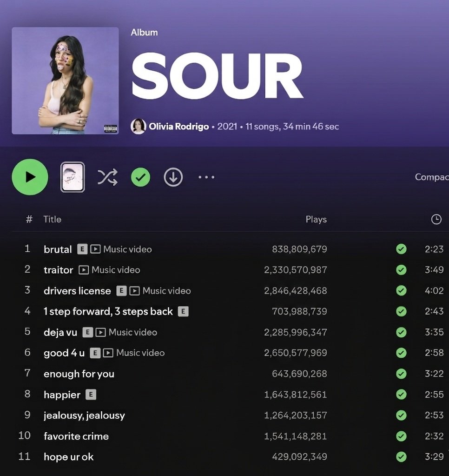
Task: Enable shuffle for the album
Action: tap(107, 177)
